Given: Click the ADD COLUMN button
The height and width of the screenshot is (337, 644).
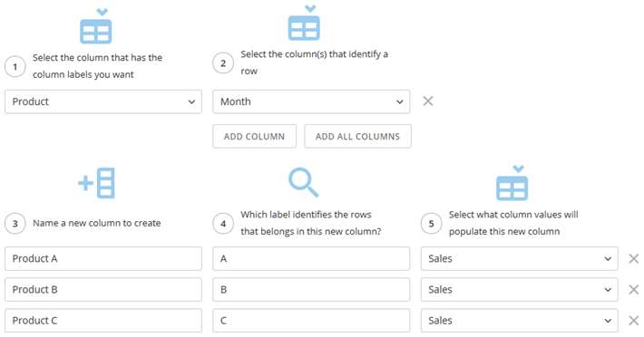Looking at the screenshot, I should click(254, 136).
